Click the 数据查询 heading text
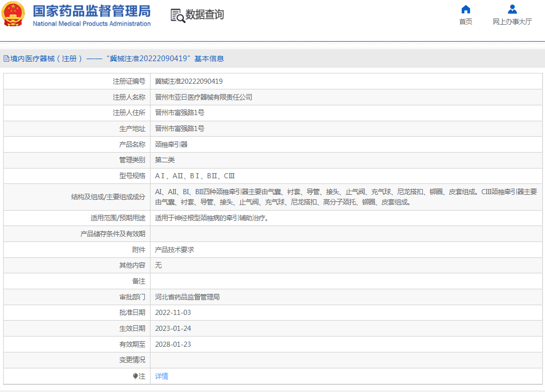The height and width of the screenshot is (392, 545). [x=205, y=14]
